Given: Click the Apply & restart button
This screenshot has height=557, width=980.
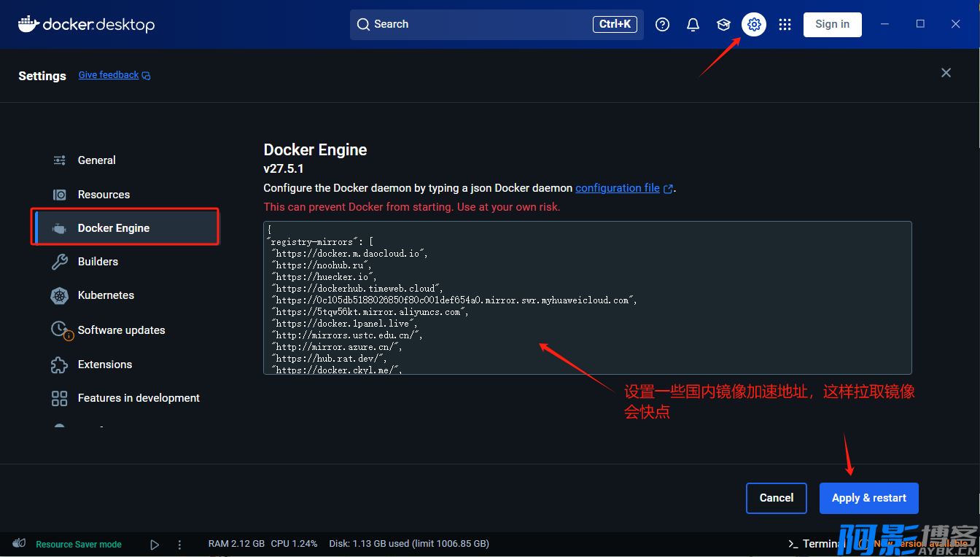Looking at the screenshot, I should click(868, 498).
